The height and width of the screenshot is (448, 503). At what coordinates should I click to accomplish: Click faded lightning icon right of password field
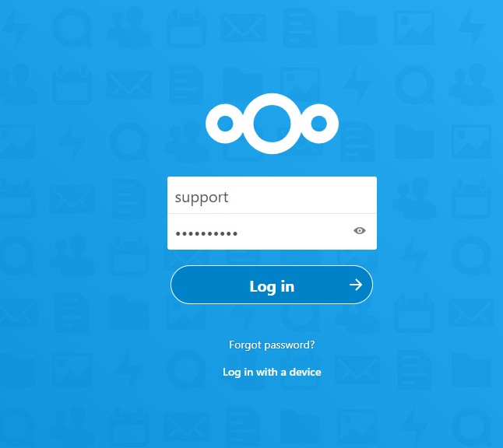point(413,257)
